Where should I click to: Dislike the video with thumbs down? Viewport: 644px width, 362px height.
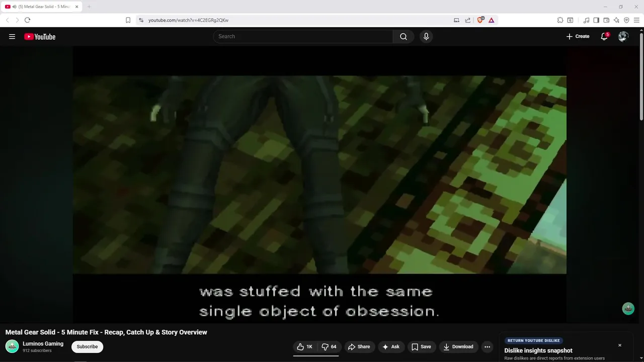329,346
